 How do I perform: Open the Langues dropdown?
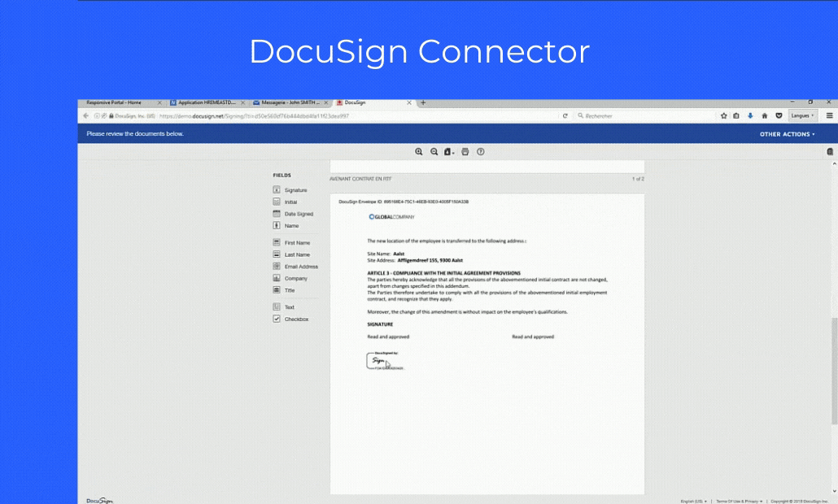pos(801,115)
